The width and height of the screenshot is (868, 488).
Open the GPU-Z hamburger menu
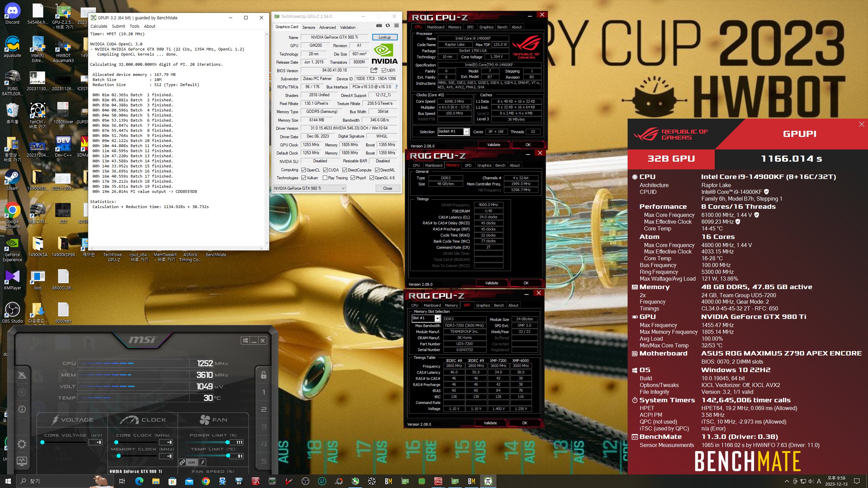pos(396,25)
